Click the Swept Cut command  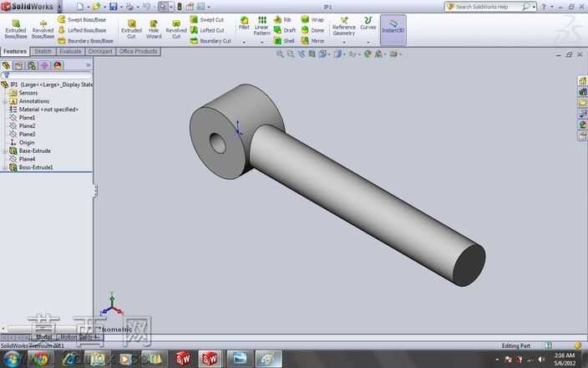click(207, 19)
